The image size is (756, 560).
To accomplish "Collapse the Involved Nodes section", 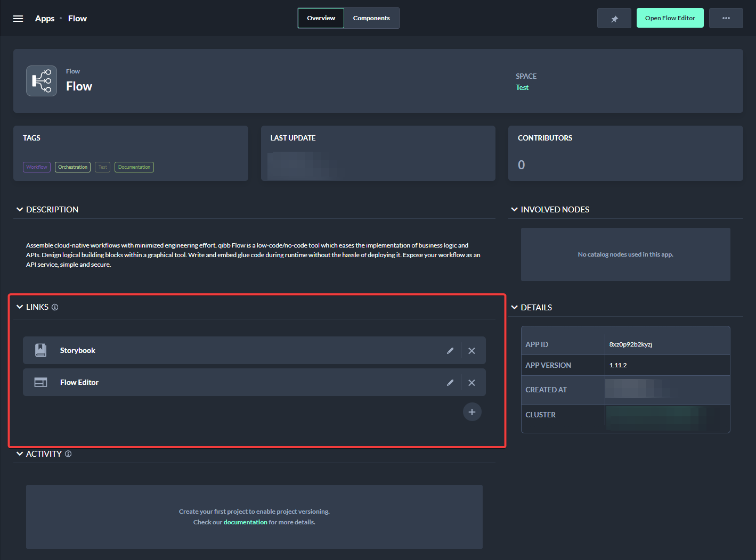I will tap(514, 210).
